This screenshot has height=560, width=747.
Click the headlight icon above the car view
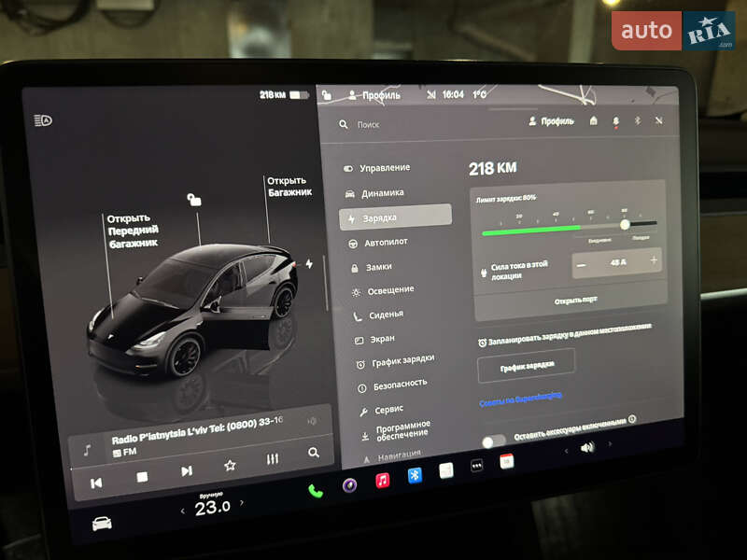pos(42,119)
